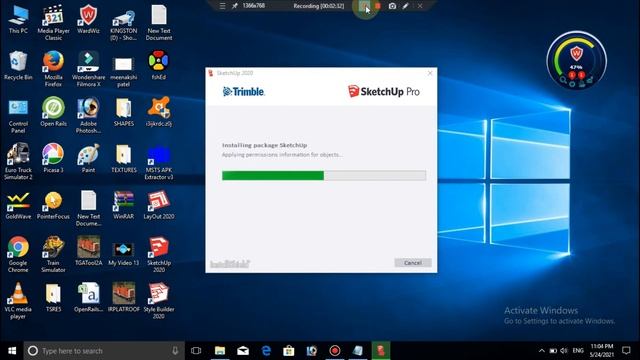Select the Paint desktop shortcut
640x360 pixels.
[x=89, y=158]
